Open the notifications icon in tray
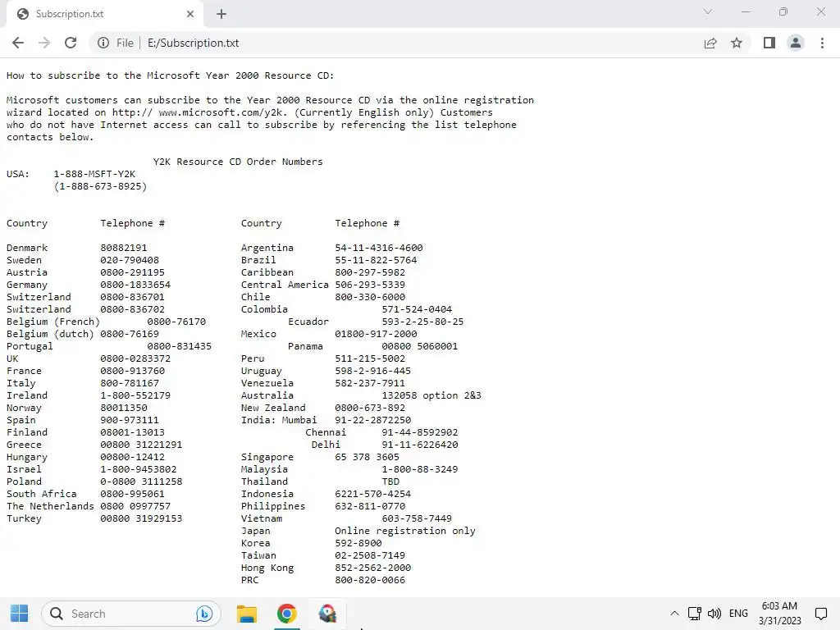The width and height of the screenshot is (840, 630). (x=820, y=614)
